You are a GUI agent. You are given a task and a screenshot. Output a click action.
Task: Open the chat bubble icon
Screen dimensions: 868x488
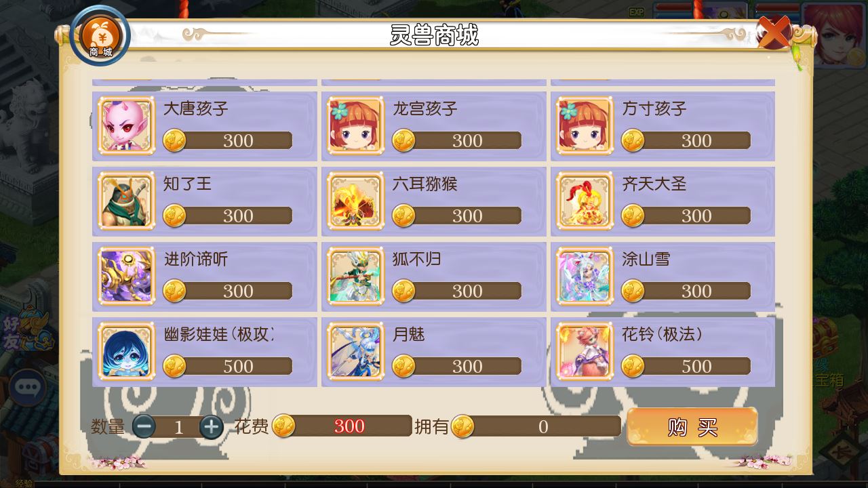tap(27, 388)
